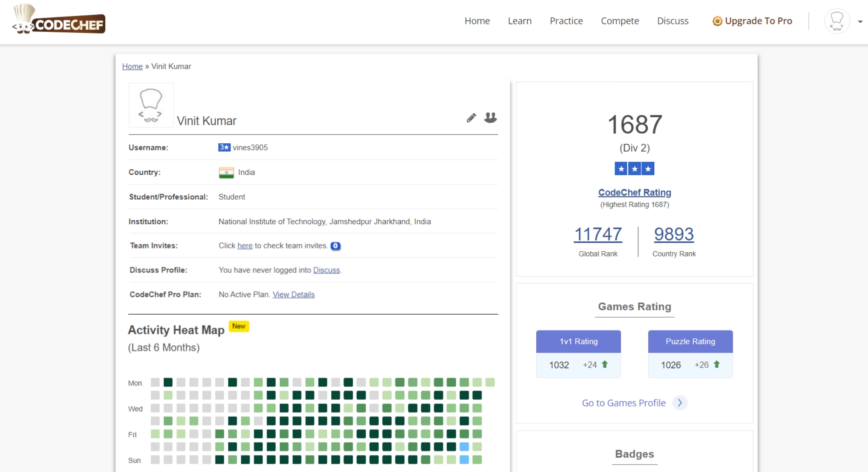Click the 3-star rating badge by username
Screen dimensions: 868x472
pos(224,147)
